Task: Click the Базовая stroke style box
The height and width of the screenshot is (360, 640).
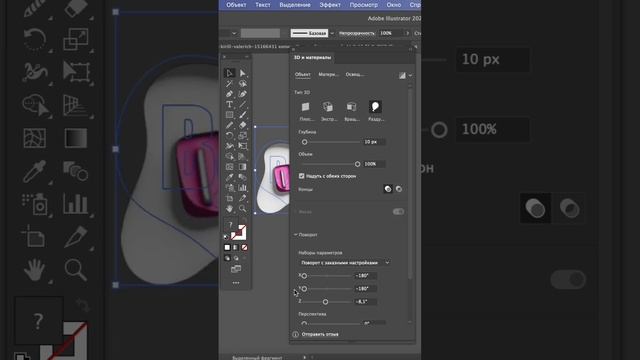Action: point(309,33)
